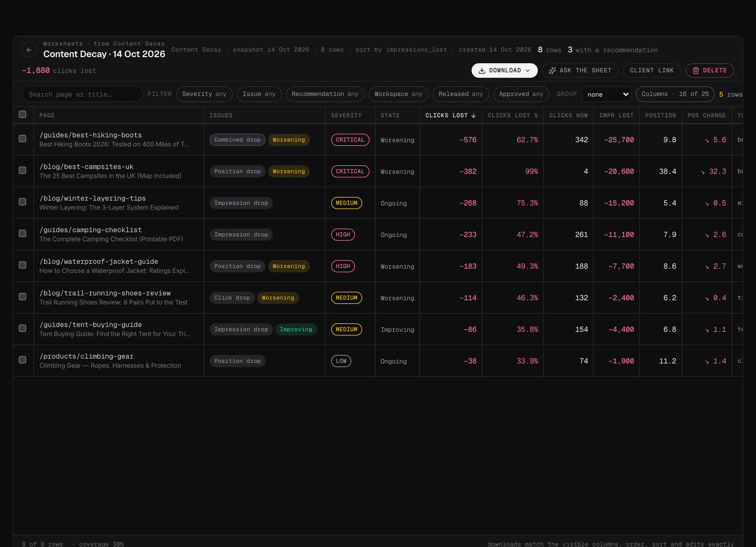756x547 pixels.
Task: Sort by Severity column header
Action: click(x=350, y=116)
